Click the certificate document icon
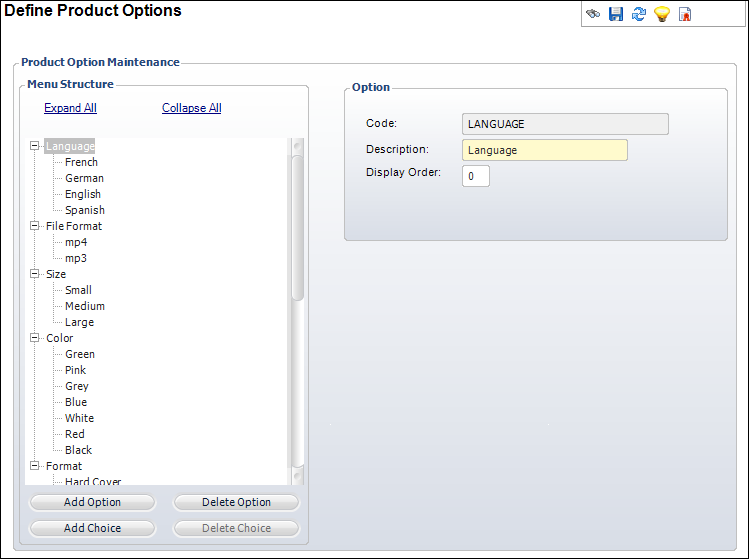749x559 pixels. tap(685, 14)
